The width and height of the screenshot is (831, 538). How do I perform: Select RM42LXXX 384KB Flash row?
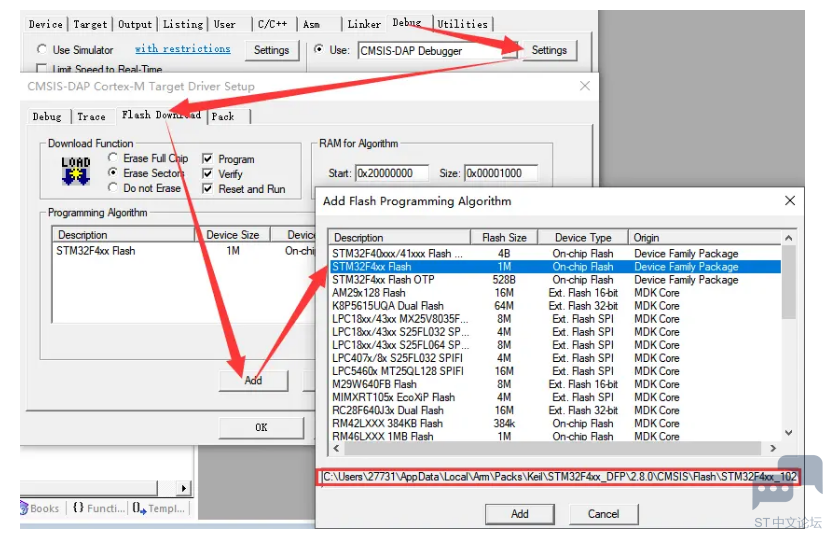coord(555,424)
